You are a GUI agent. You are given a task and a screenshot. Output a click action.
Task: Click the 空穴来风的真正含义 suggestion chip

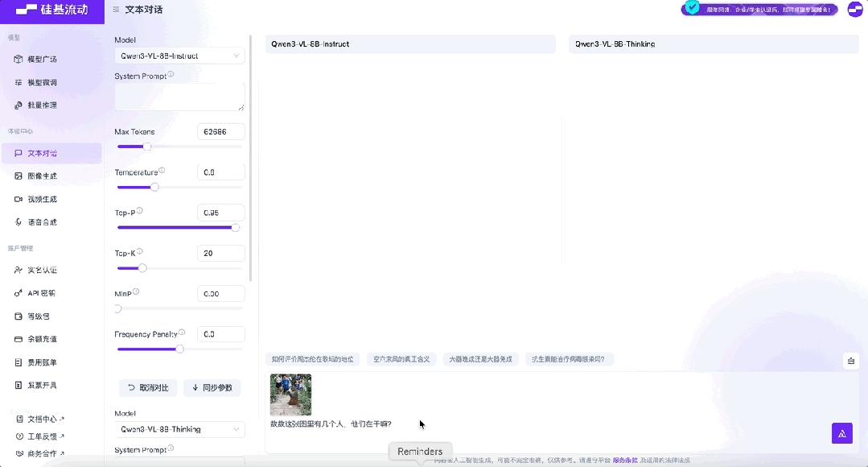click(401, 360)
